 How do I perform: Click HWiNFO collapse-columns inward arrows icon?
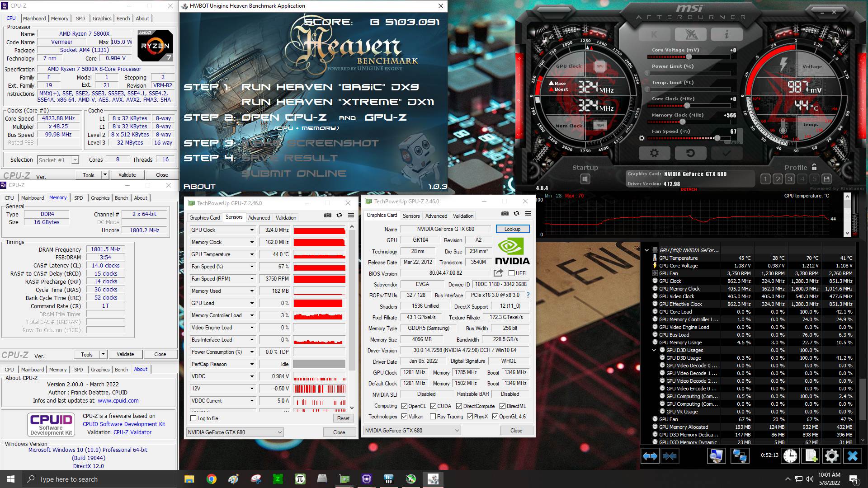pos(670,456)
